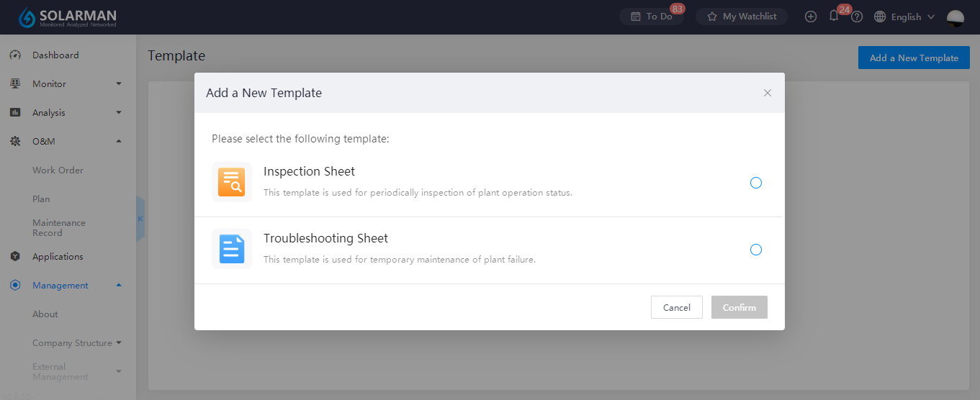Click the plus circle icon in header

811,17
